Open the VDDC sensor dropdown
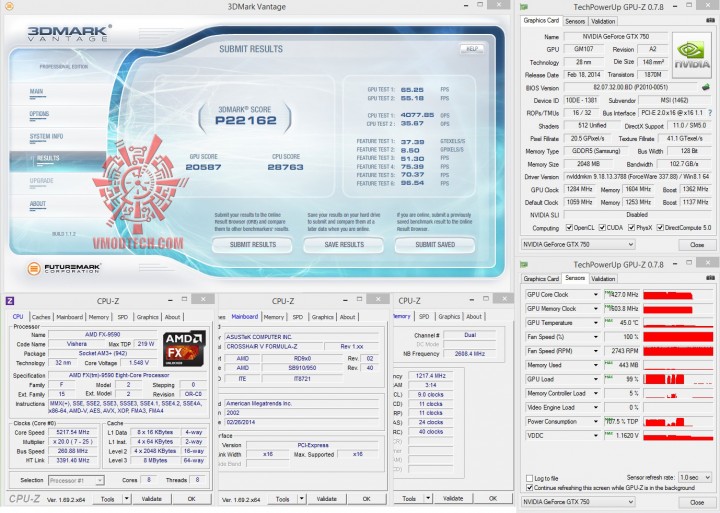This screenshot has width=720, height=513. tap(596, 435)
